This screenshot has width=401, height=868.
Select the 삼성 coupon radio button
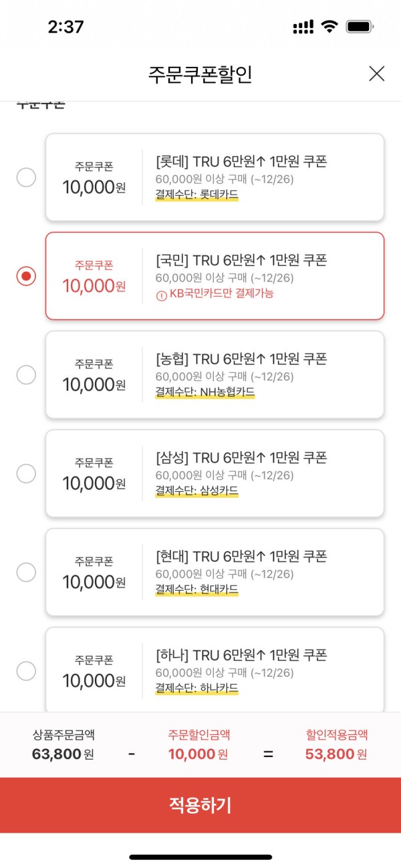tap(26, 474)
